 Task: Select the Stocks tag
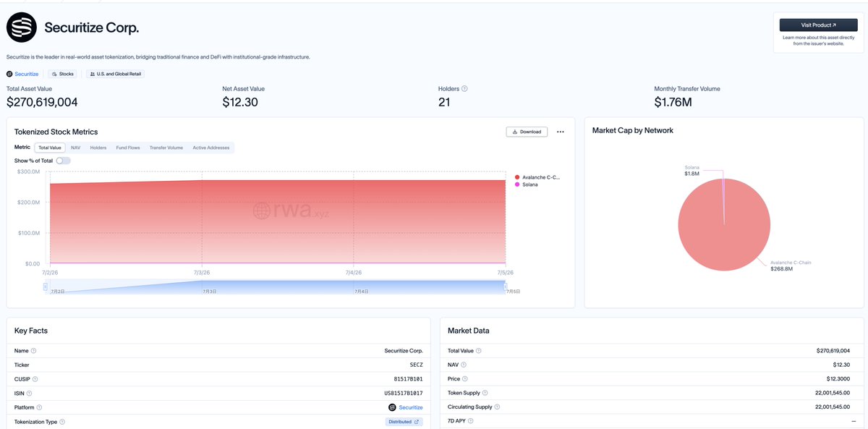click(64, 74)
